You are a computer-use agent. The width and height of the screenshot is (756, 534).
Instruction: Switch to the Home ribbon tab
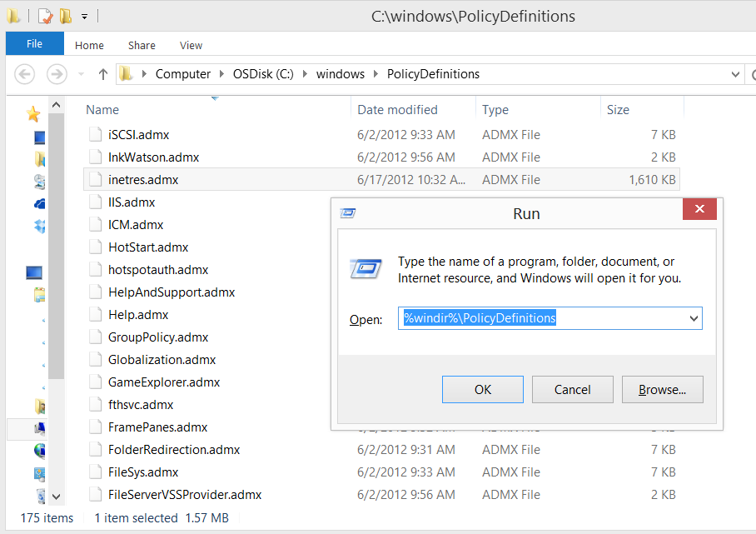click(x=89, y=45)
